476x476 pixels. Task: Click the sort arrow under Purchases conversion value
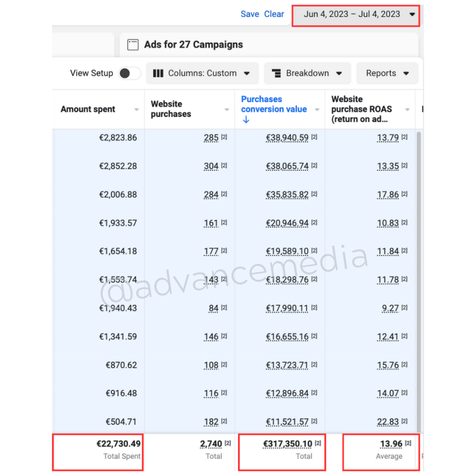pyautogui.click(x=246, y=120)
